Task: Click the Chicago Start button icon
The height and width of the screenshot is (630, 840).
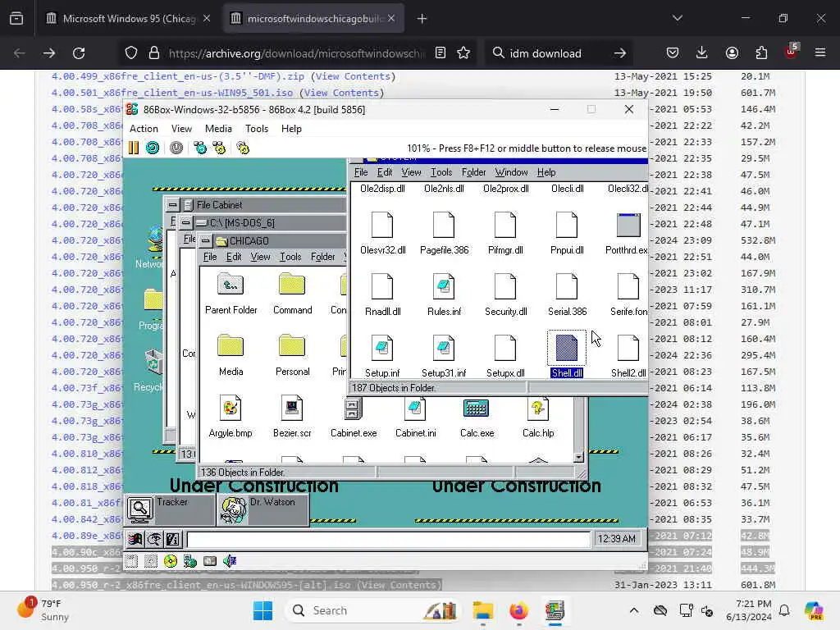Action: pos(135,539)
